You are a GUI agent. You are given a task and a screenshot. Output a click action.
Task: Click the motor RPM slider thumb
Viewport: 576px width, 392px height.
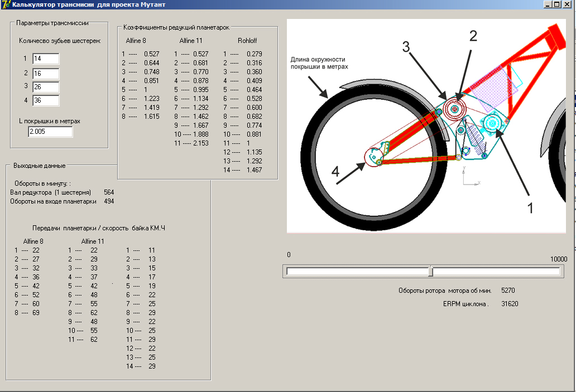[x=430, y=272]
